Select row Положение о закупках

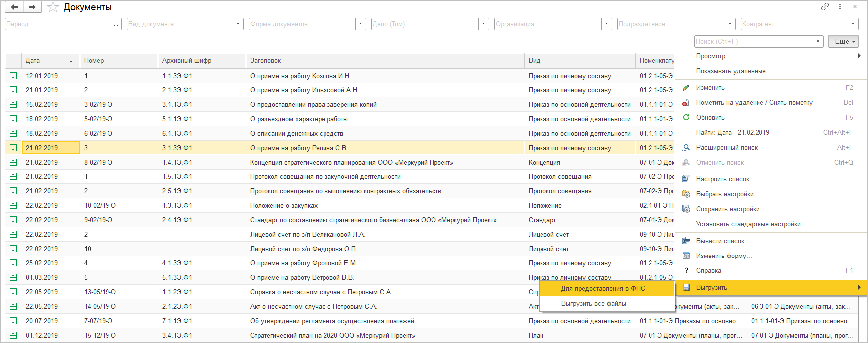[x=284, y=205]
